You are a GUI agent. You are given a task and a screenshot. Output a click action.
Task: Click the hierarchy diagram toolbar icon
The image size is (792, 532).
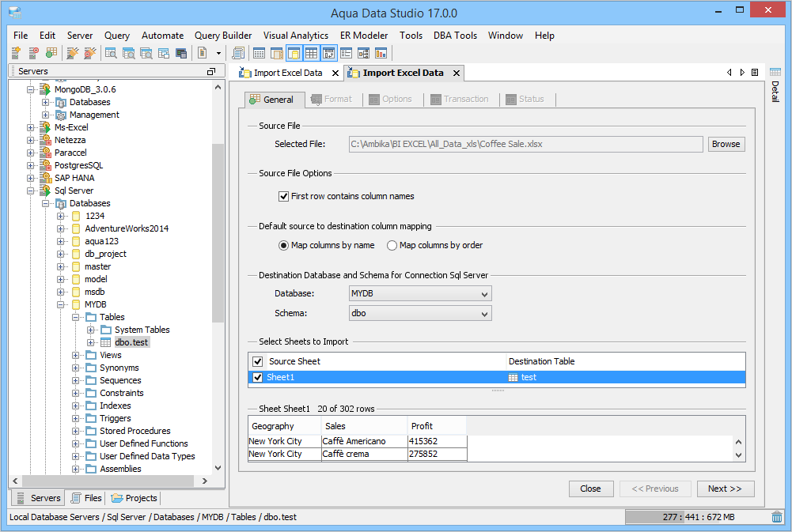click(364, 52)
